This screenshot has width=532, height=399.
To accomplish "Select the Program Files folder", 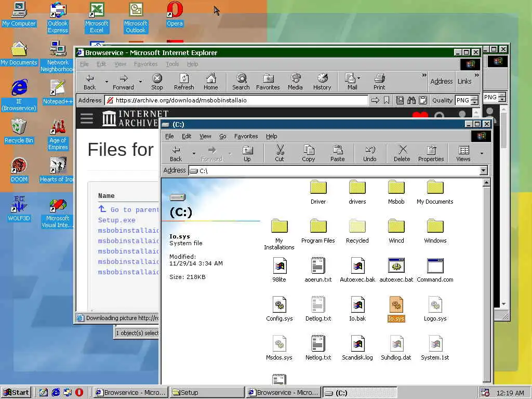I will (x=318, y=231).
